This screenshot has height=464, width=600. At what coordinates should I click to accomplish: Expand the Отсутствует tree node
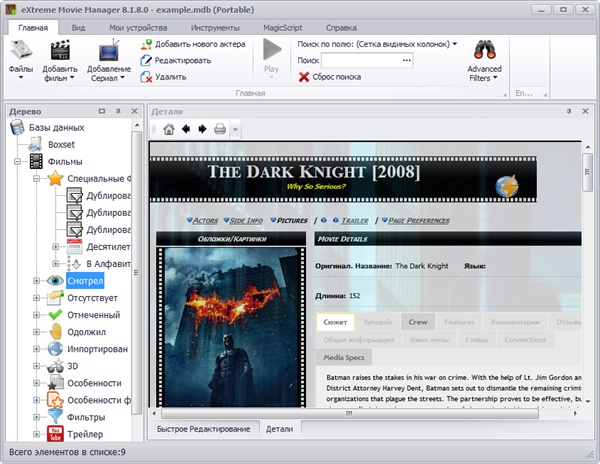[37, 297]
